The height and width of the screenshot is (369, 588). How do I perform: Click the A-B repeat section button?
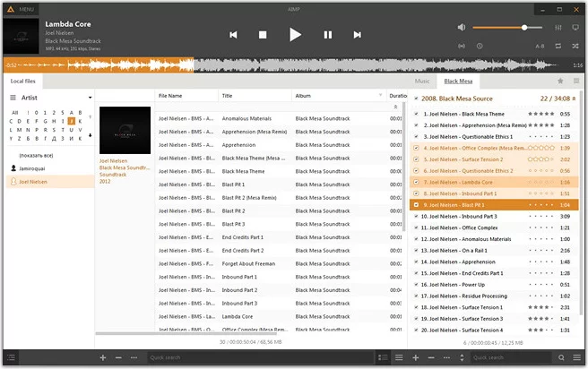click(540, 45)
